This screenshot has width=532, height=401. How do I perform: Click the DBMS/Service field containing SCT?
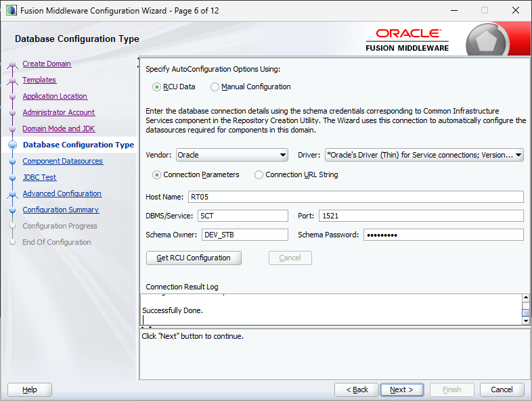(x=243, y=216)
